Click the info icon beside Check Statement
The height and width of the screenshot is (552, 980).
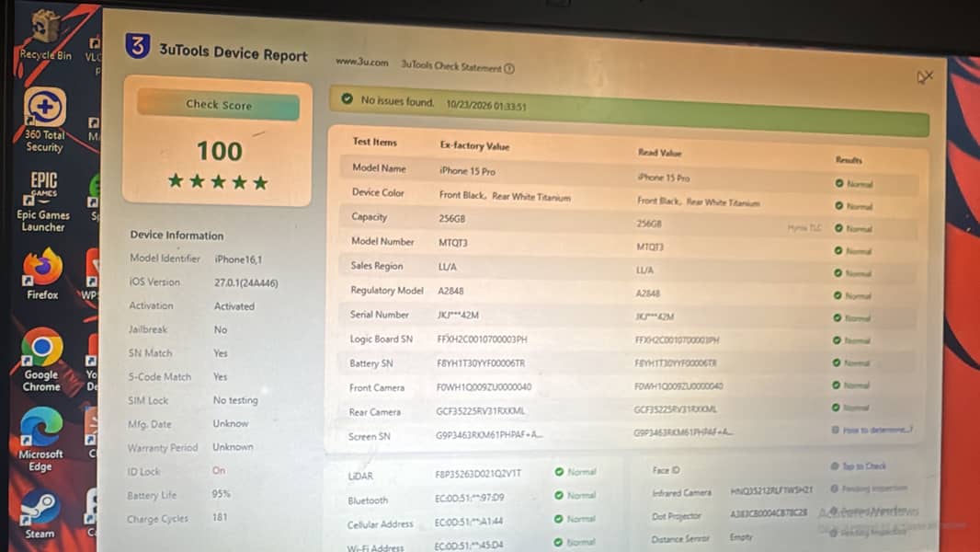(509, 69)
